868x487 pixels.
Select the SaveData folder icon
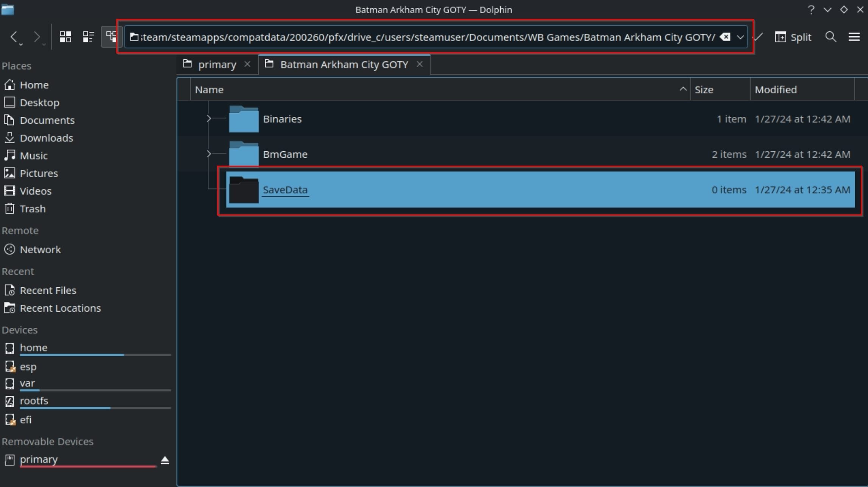click(244, 190)
